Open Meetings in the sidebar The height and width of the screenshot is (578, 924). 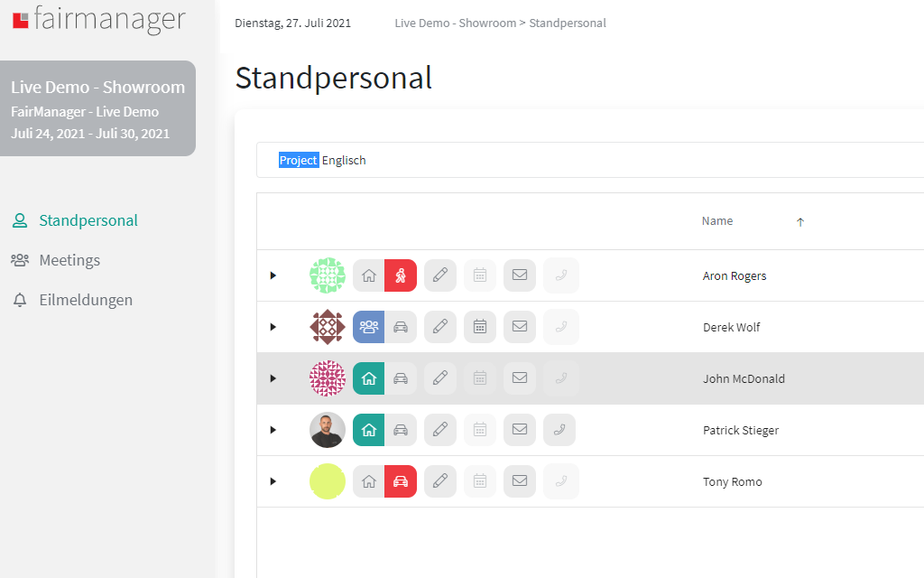click(x=69, y=260)
